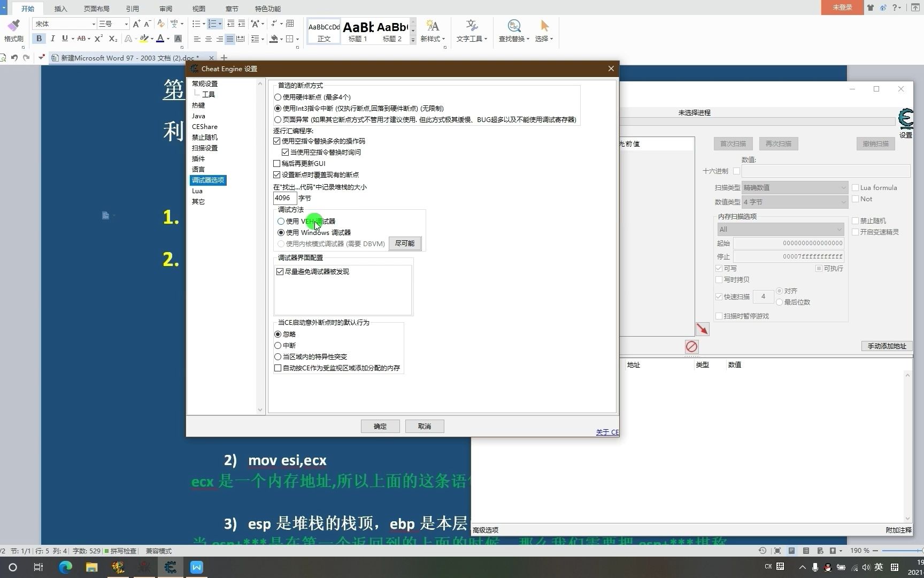Image resolution: width=924 pixels, height=578 pixels.
Task: Click the stack size 4096 input field
Action: 285,198
